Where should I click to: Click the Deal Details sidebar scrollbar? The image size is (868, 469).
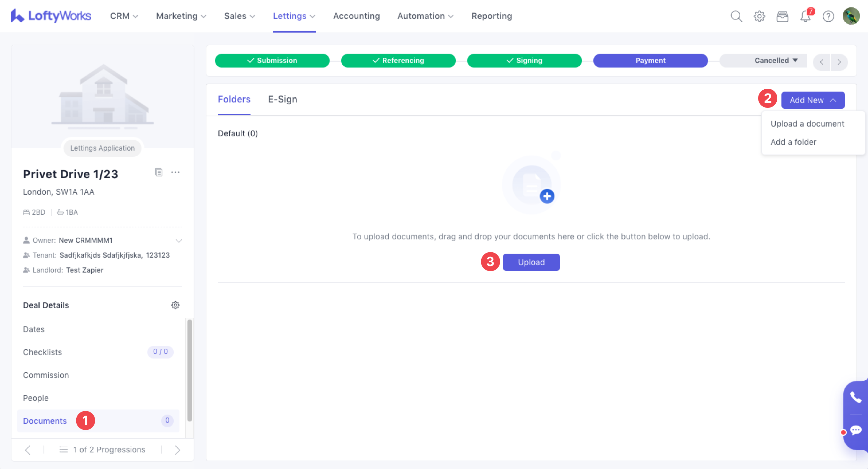click(x=190, y=370)
